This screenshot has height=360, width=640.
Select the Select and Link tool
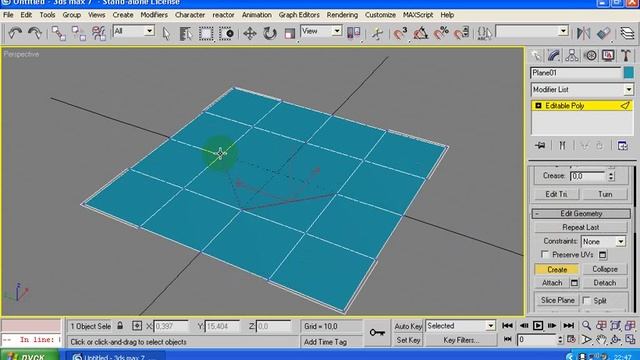tap(59, 33)
